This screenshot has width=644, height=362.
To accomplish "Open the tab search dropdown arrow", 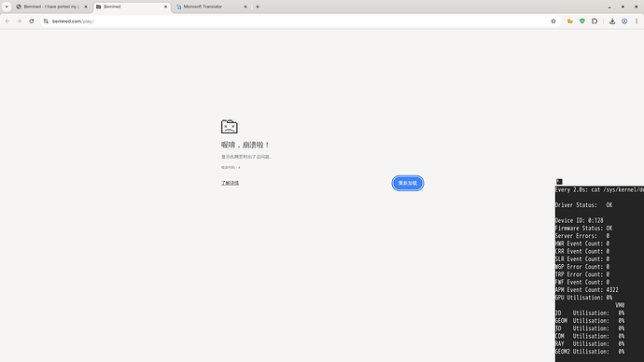I will 7,7.
